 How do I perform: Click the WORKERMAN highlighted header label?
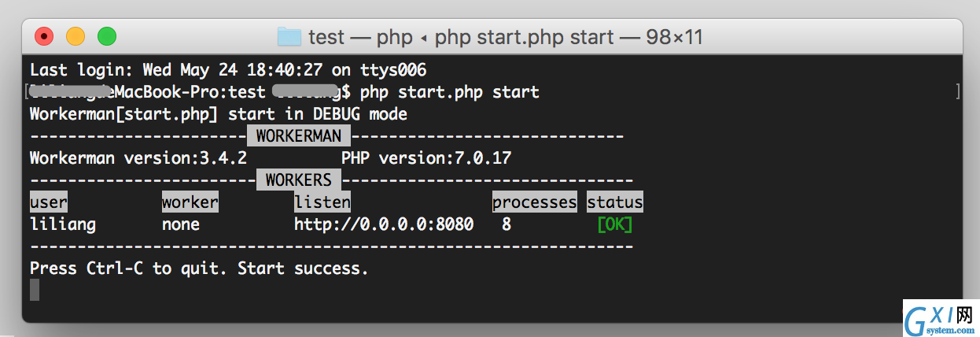coord(299,136)
